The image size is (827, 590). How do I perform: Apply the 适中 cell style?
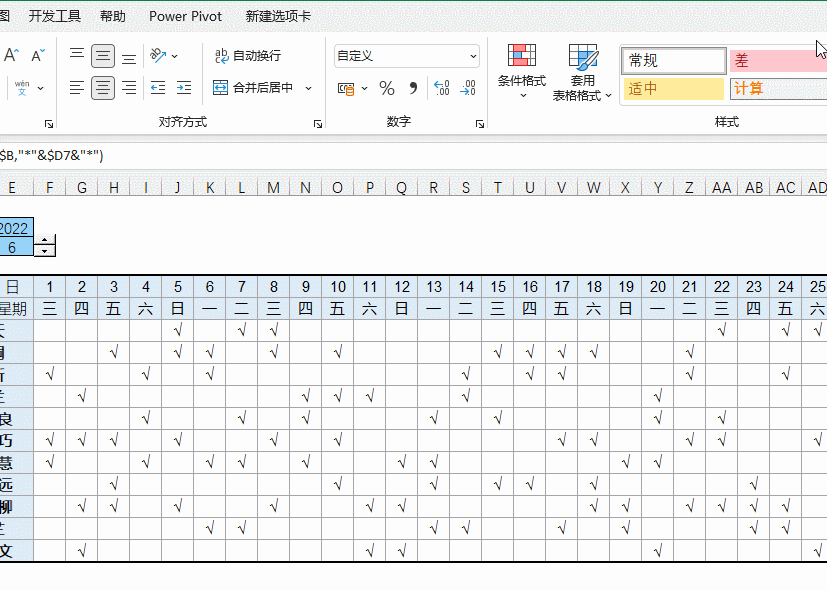pos(674,89)
